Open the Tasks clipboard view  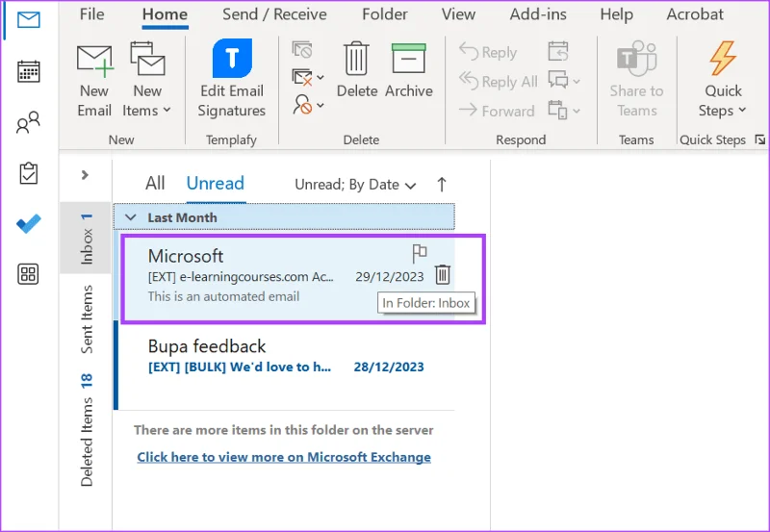click(29, 173)
